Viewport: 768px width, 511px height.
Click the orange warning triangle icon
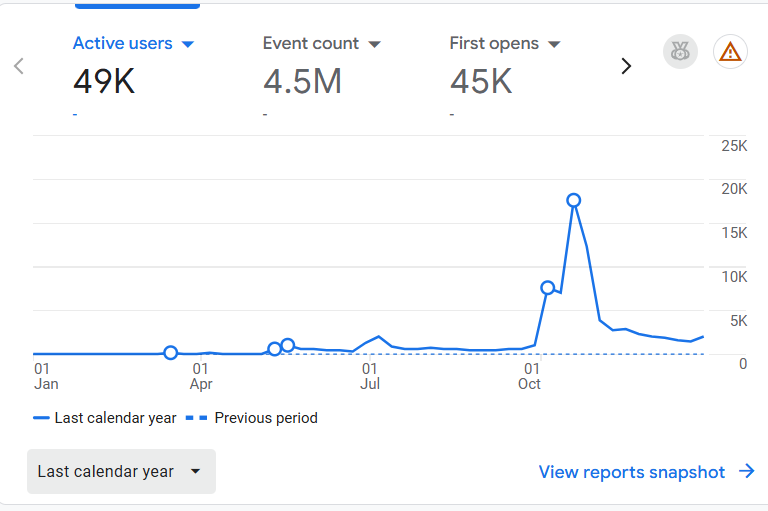coord(731,52)
